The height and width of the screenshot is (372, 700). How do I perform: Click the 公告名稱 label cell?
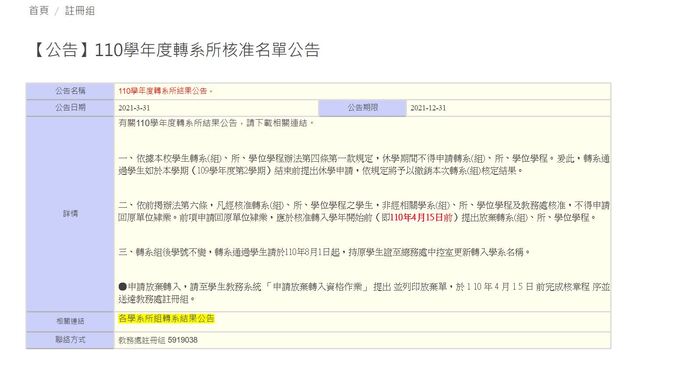pyautogui.click(x=70, y=91)
